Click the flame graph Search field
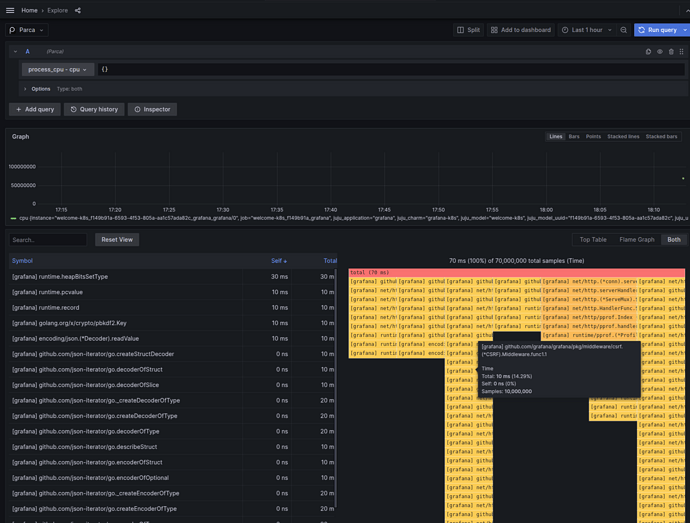 pos(48,240)
